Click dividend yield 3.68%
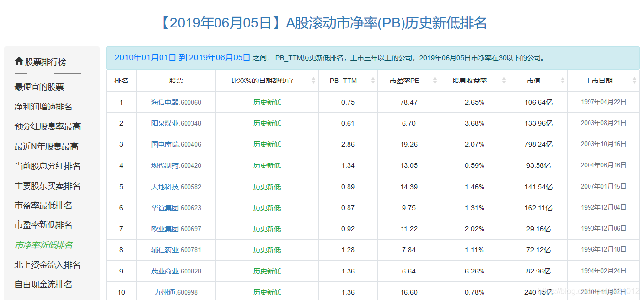Screen dimensions: 644x300 point(474,123)
